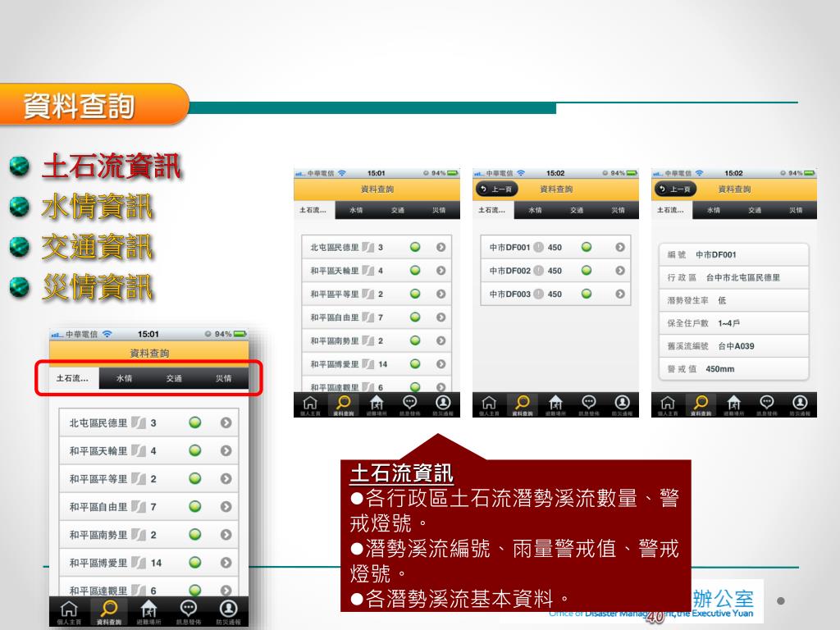840x630 pixels.
Task: Click 編號 中市DF001 field in detail phone
Action: (733, 254)
